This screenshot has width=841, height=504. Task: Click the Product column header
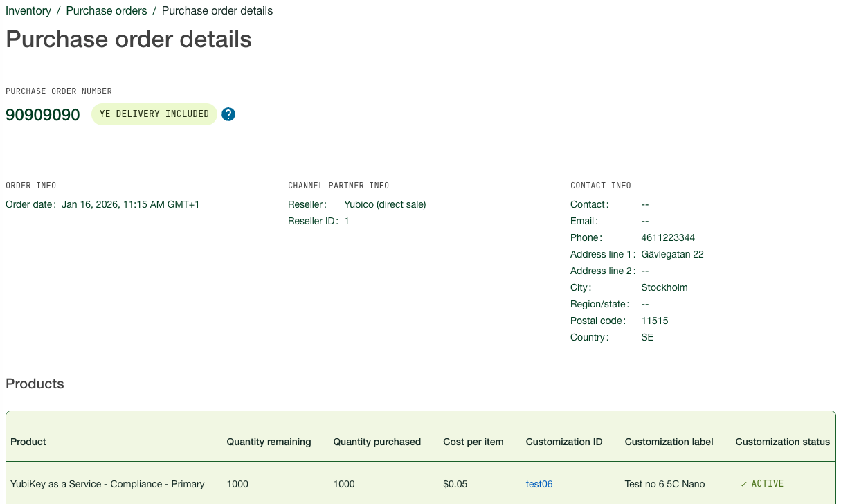pos(28,442)
